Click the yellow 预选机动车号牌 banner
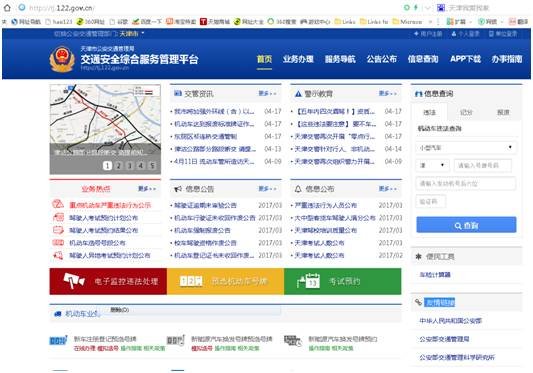The height and width of the screenshot is (373, 533). (225, 281)
